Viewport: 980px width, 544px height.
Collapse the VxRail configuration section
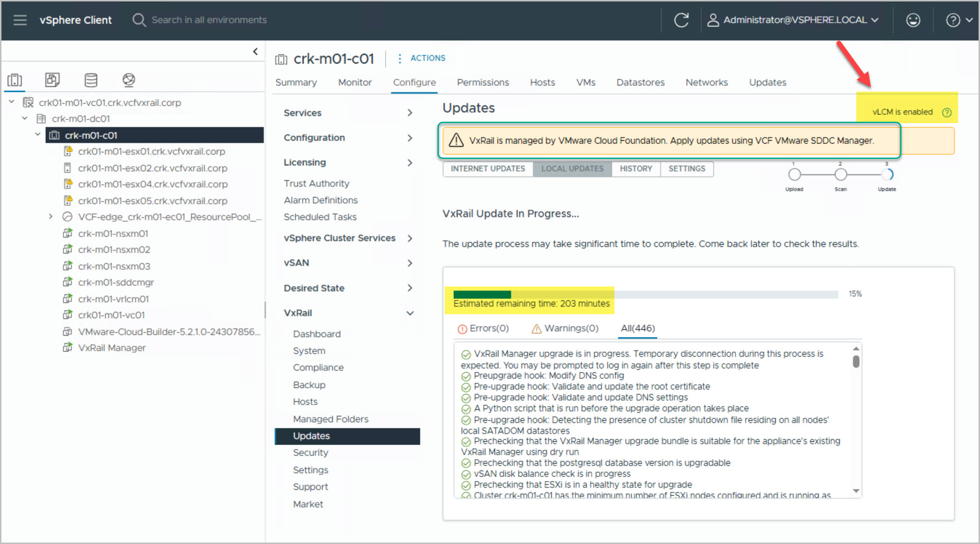[410, 313]
